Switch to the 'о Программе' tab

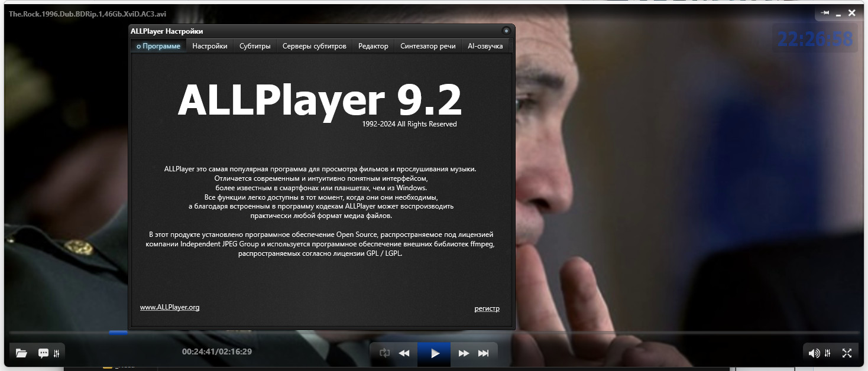click(158, 45)
